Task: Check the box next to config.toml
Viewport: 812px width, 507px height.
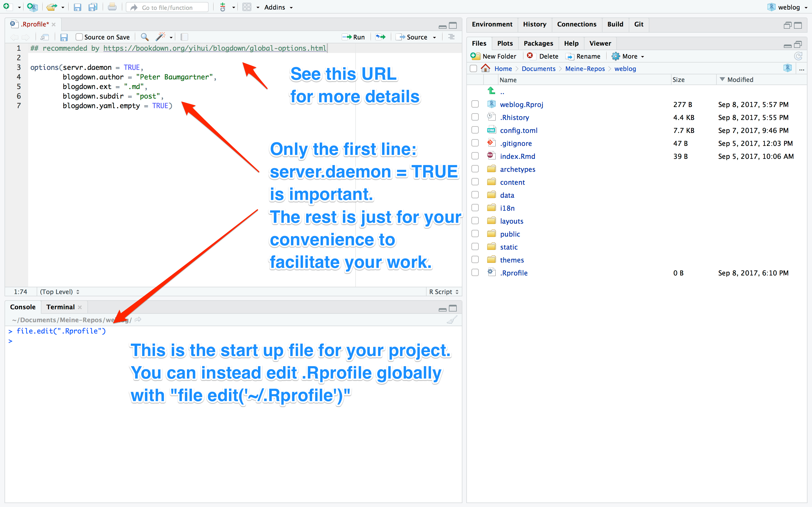Action: 475,130
